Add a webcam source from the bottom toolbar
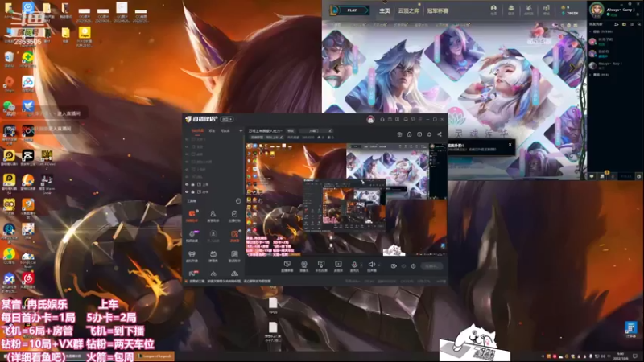 (x=304, y=266)
